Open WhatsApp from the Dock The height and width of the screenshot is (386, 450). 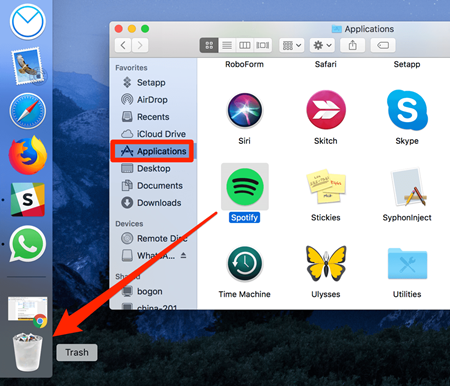(x=28, y=244)
